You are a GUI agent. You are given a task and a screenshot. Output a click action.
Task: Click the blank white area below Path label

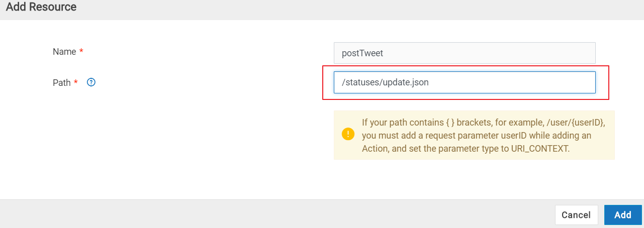(151, 141)
